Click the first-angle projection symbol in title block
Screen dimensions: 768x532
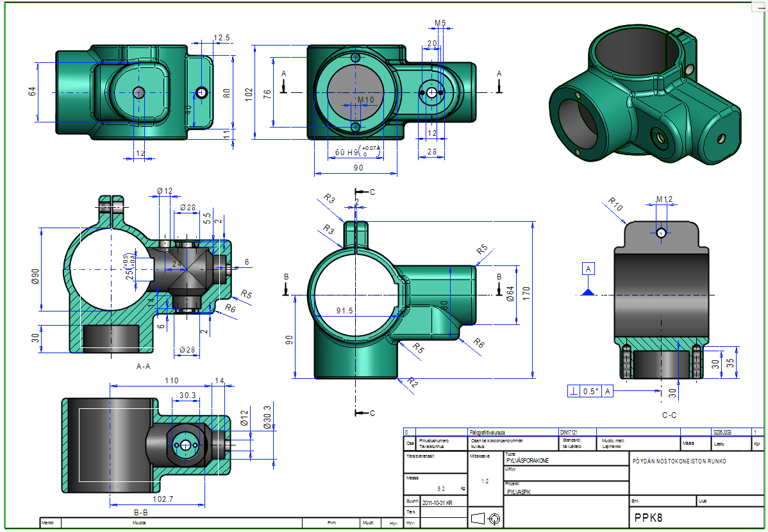(486, 519)
